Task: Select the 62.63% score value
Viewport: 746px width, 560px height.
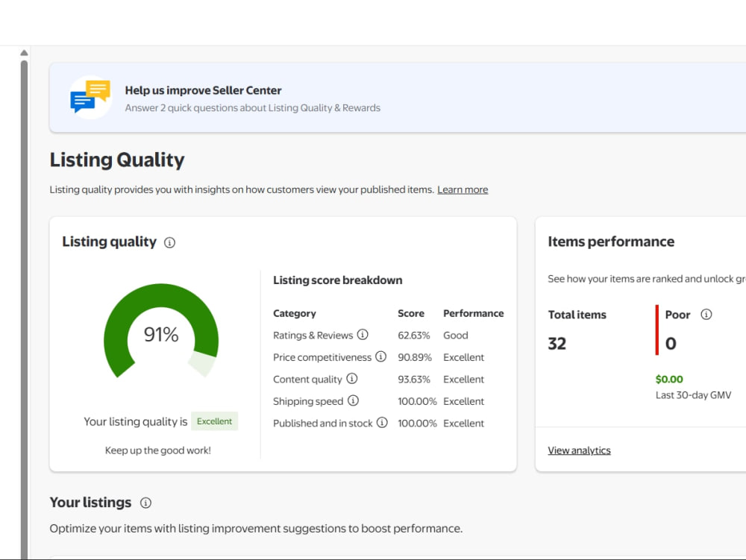Action: click(413, 335)
